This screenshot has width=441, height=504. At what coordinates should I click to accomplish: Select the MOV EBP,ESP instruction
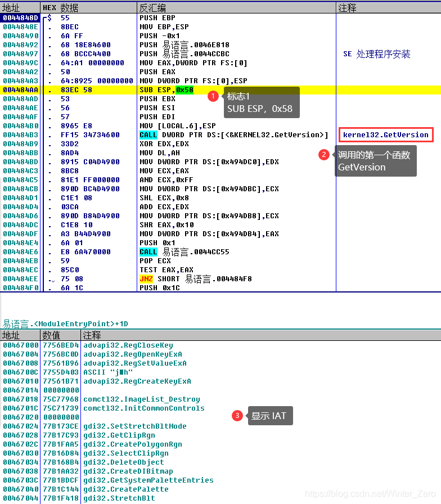coord(164,27)
